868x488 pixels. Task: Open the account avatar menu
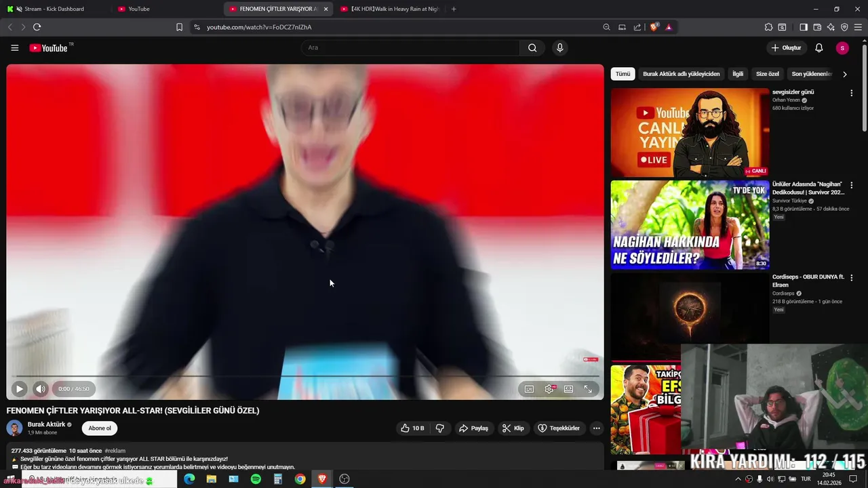pos(842,48)
